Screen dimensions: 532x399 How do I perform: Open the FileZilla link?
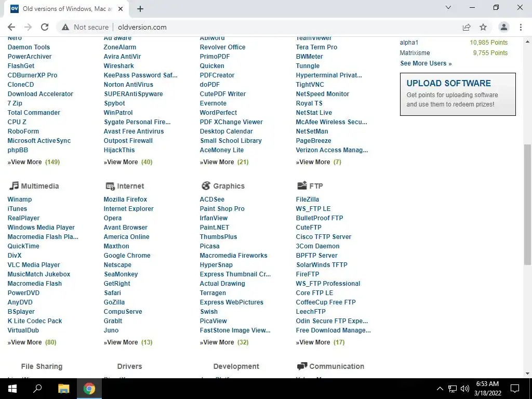pos(308,199)
